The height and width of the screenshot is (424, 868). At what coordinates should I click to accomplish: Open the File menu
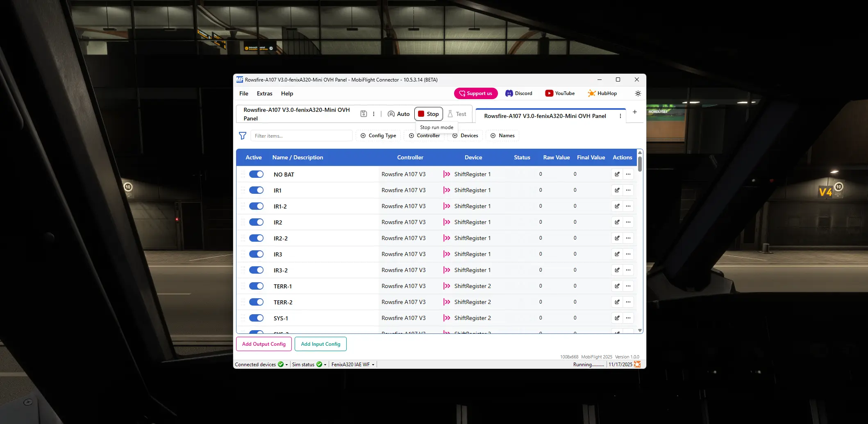(x=243, y=93)
